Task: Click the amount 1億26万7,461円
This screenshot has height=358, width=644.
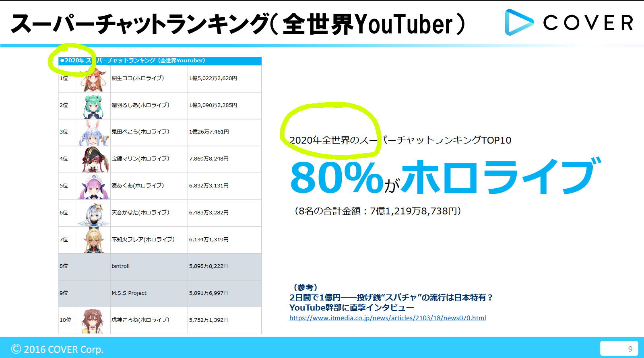Action: coord(209,132)
